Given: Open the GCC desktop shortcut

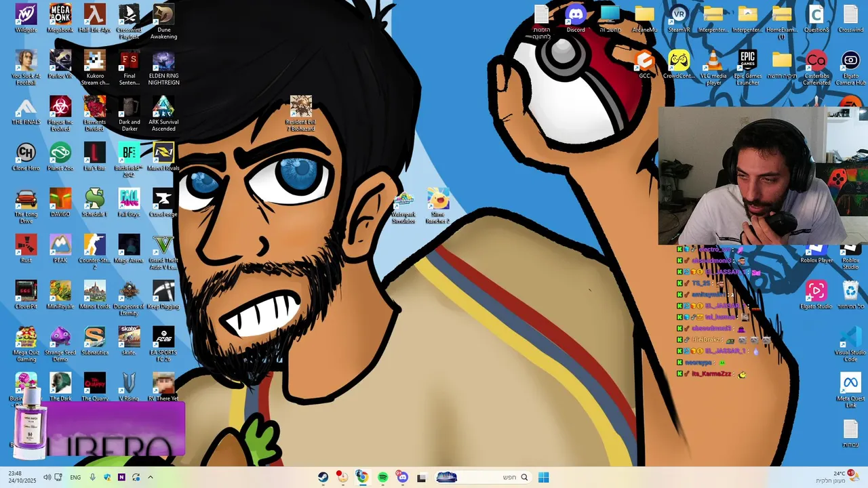Looking at the screenshot, I should [x=644, y=64].
